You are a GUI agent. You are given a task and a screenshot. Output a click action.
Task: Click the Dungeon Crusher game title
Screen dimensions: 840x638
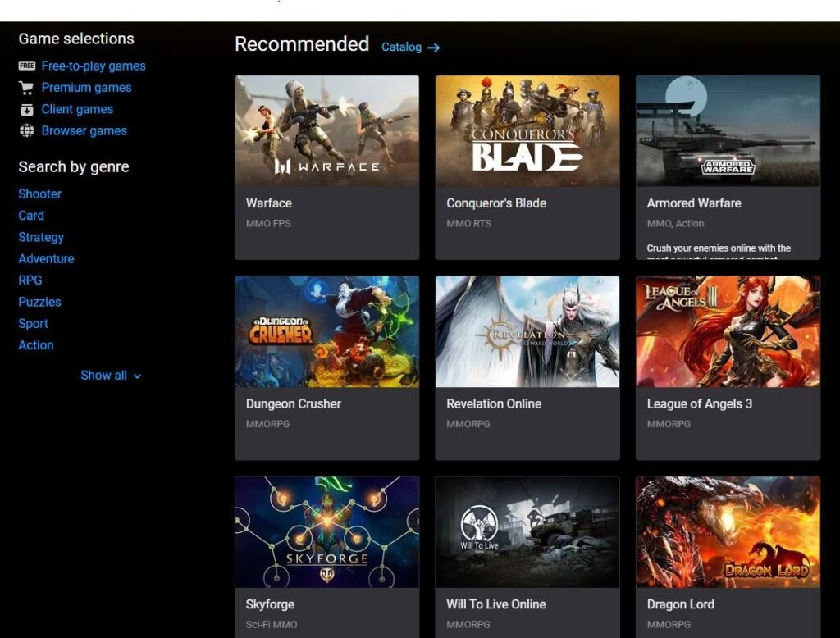[294, 404]
